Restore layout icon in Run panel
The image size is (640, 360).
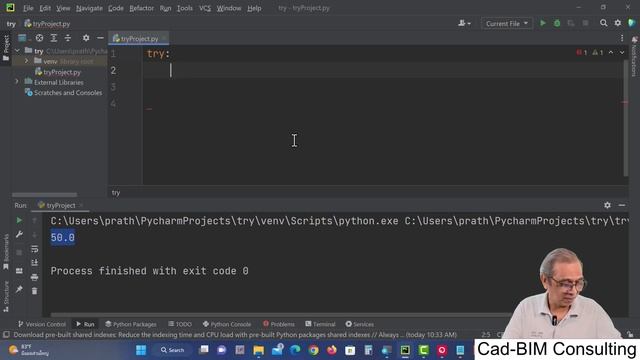[x=19, y=271]
